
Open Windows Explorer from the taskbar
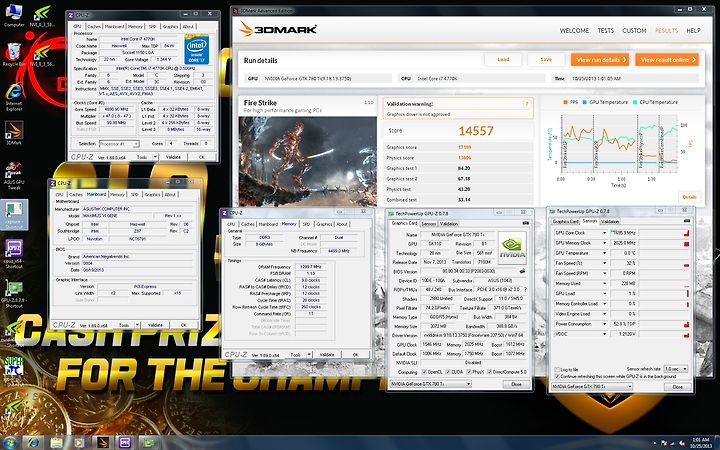tap(56, 443)
